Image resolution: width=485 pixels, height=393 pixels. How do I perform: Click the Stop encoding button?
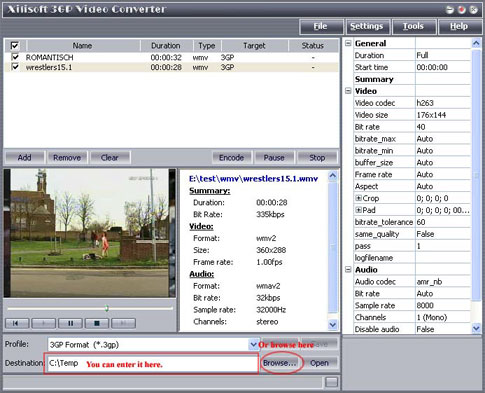[x=317, y=157]
